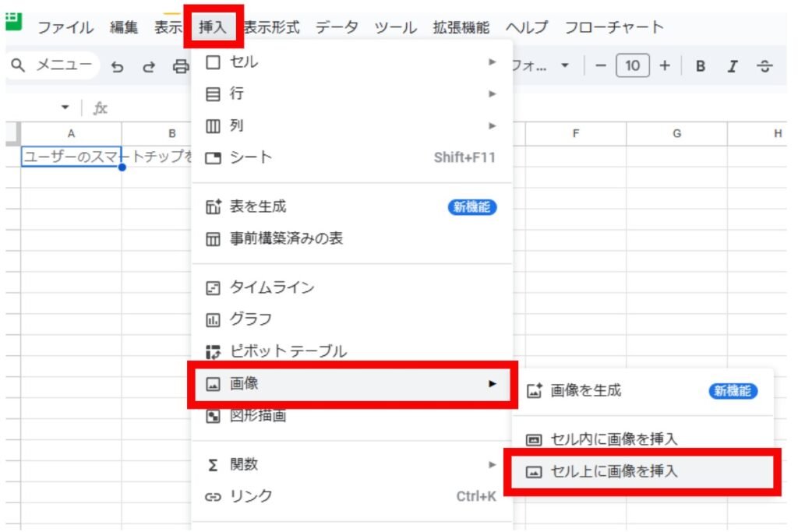This screenshot has width=798, height=532.
Task: Click the undo arrow icon in toolbar
Action: pyautogui.click(x=118, y=67)
